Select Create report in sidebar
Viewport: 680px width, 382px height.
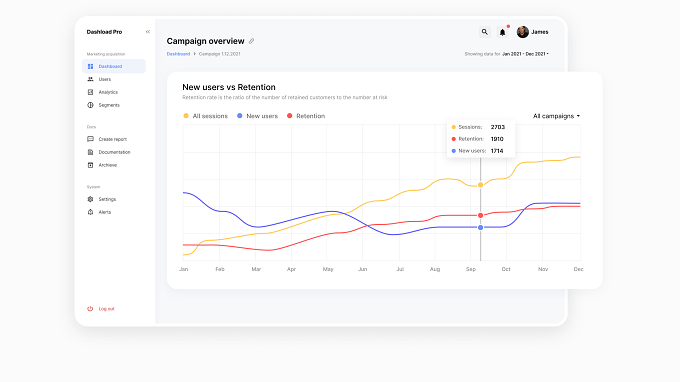(x=114, y=139)
